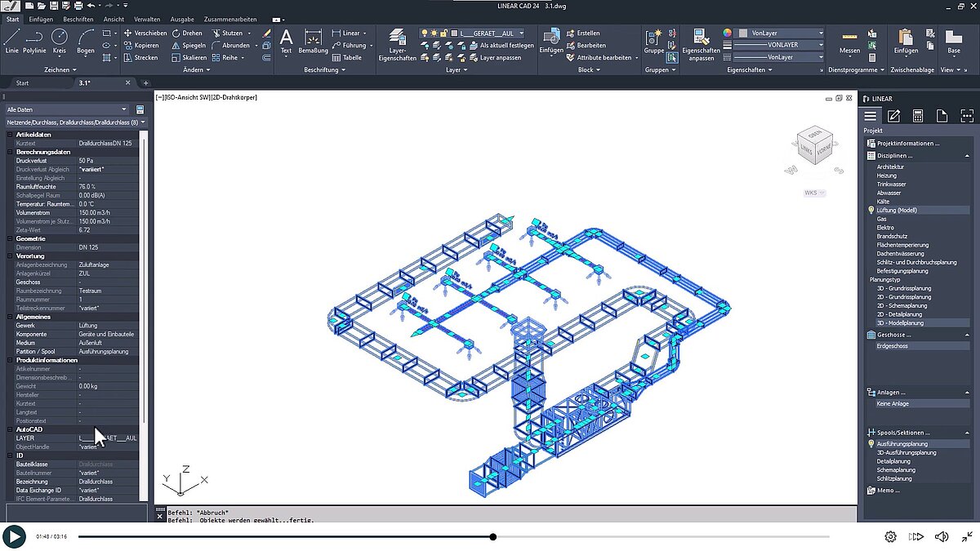
Task: Collapse the Disziplinen section
Action: click(871, 155)
